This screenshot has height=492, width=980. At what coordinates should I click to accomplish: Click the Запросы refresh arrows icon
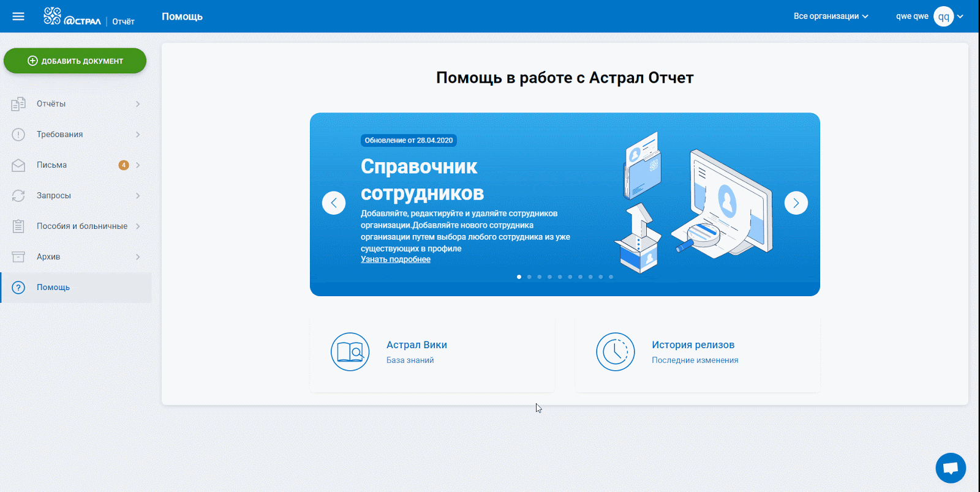pyautogui.click(x=18, y=196)
